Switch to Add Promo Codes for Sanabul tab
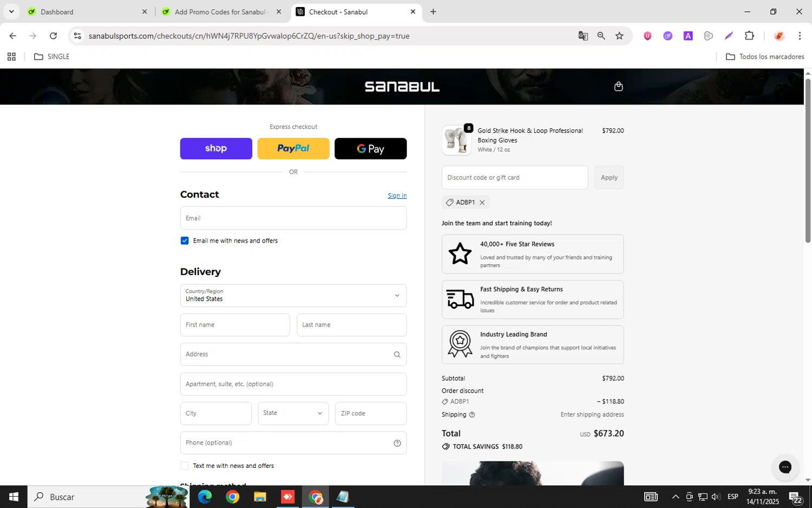 [x=222, y=11]
